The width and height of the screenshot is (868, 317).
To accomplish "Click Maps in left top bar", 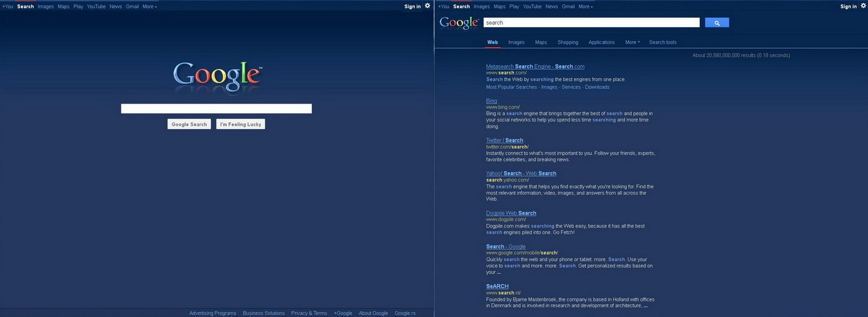I will point(63,6).
